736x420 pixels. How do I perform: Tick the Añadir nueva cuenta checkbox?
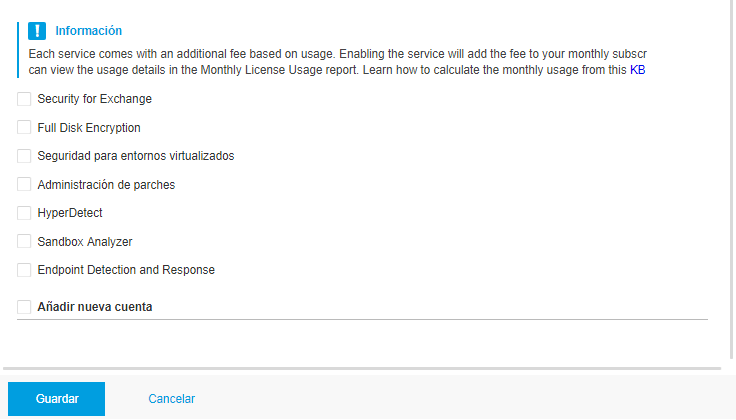click(x=24, y=307)
